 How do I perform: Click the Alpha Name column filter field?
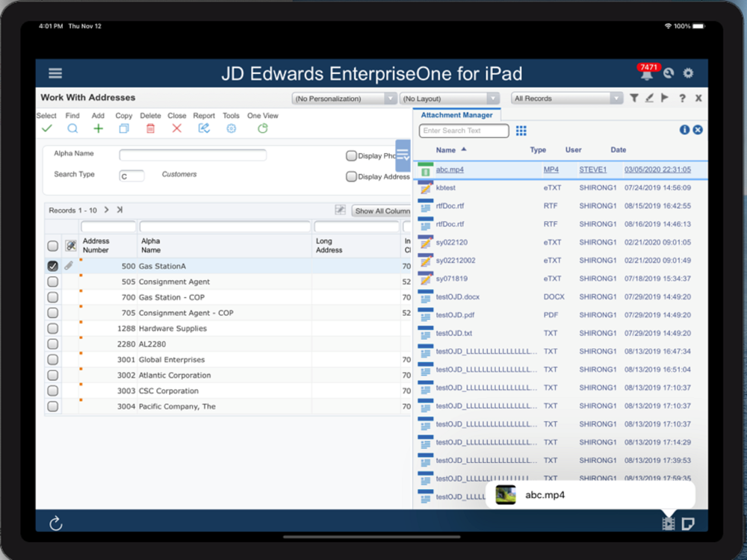225,226
